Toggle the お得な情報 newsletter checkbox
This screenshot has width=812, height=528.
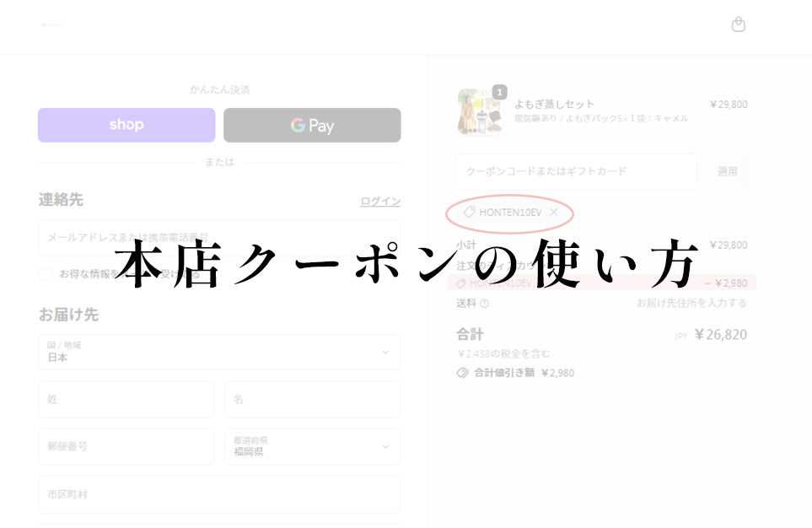46,274
